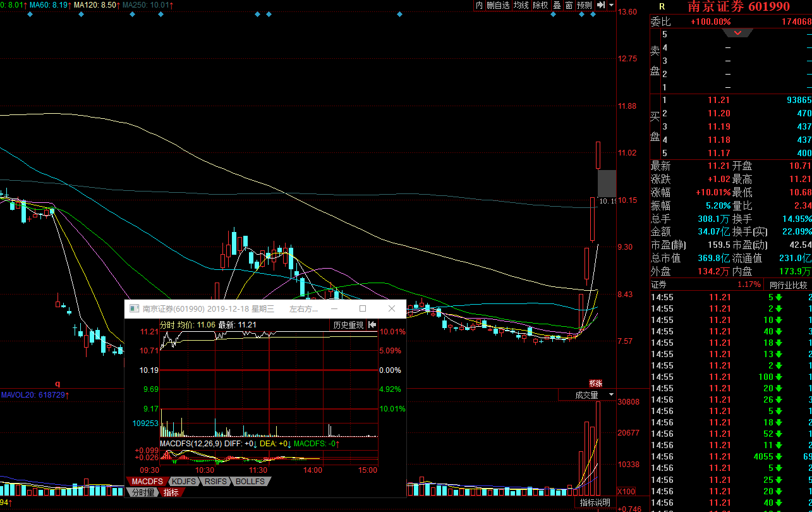Click the red down chevron under 委比
The image size is (812, 512).
(738, 34)
